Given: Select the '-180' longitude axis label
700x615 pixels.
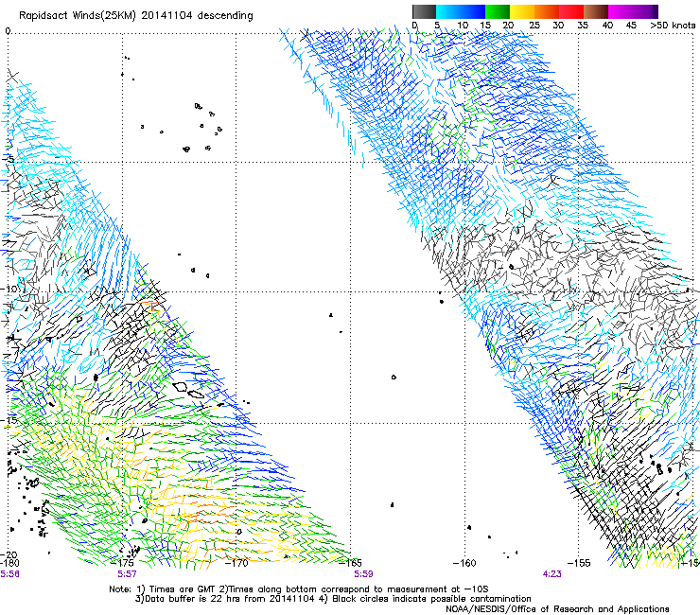Looking at the screenshot, I should [x=9, y=563].
